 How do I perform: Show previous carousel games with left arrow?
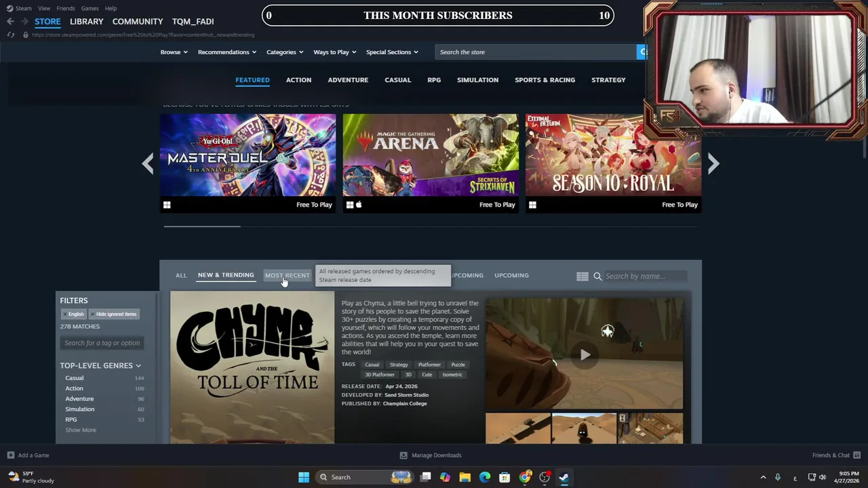[148, 163]
